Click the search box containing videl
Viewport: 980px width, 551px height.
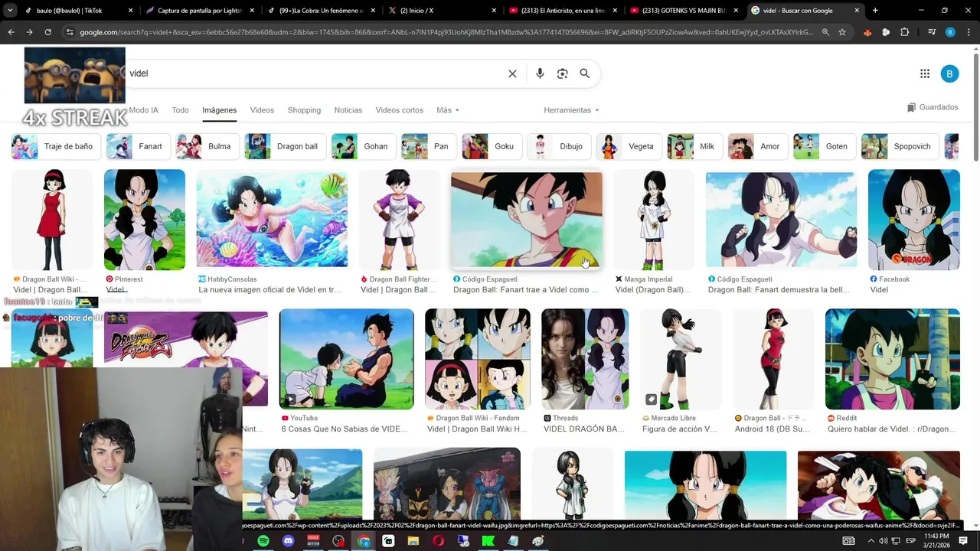tap(314, 73)
